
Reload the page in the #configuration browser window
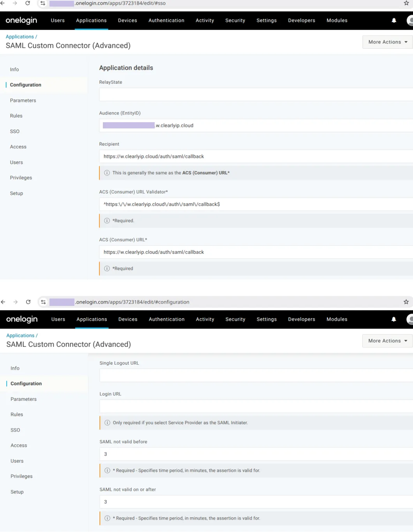pyautogui.click(x=28, y=302)
